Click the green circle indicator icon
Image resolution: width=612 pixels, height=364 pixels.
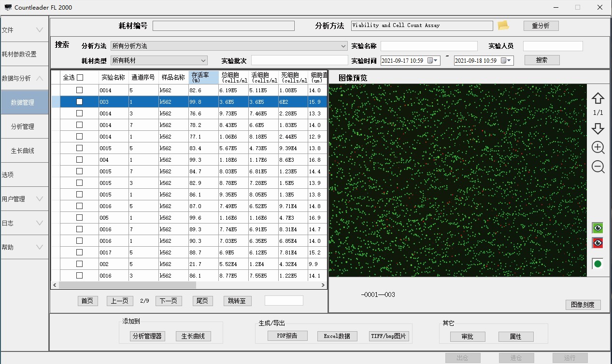tap(598, 264)
